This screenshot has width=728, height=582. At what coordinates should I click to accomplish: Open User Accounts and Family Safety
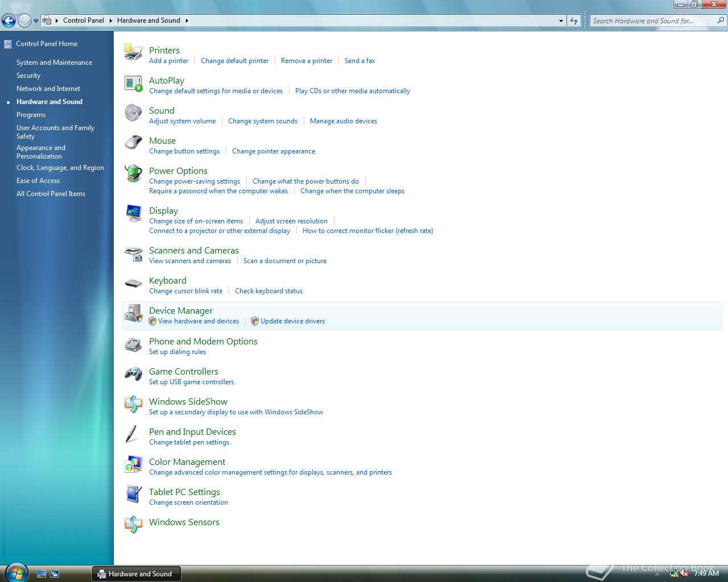[x=55, y=132]
